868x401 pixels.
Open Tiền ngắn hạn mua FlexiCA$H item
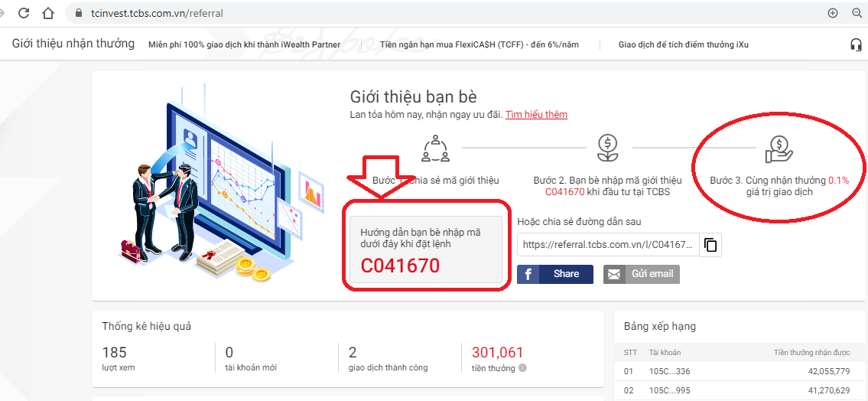479,45
